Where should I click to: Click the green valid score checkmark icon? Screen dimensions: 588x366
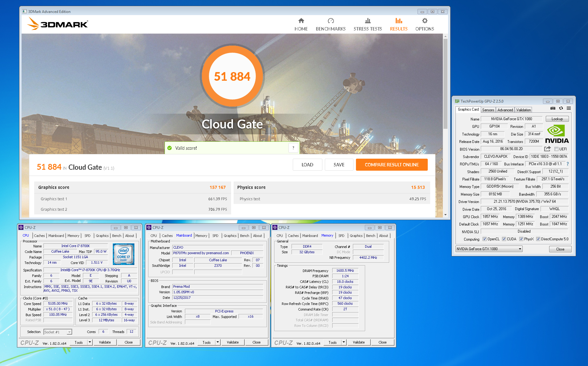click(x=169, y=148)
